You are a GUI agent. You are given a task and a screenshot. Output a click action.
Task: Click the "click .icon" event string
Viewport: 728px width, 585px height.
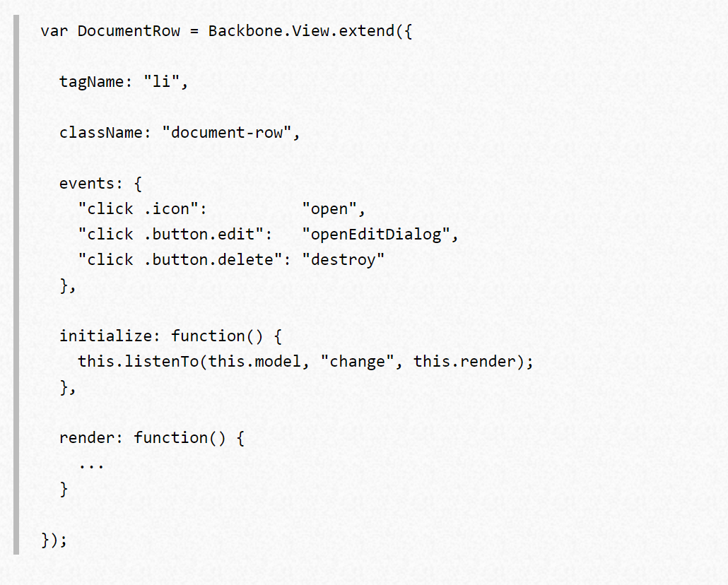[x=138, y=209]
